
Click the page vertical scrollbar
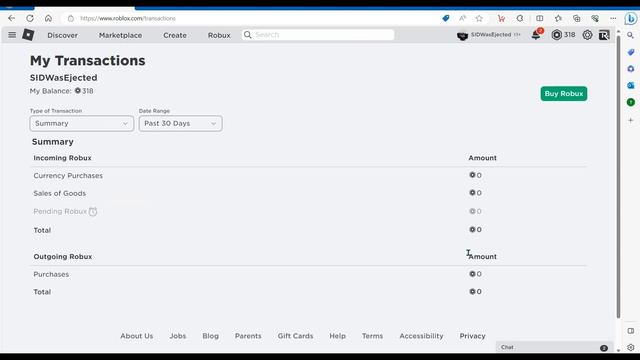pyautogui.click(x=618, y=176)
